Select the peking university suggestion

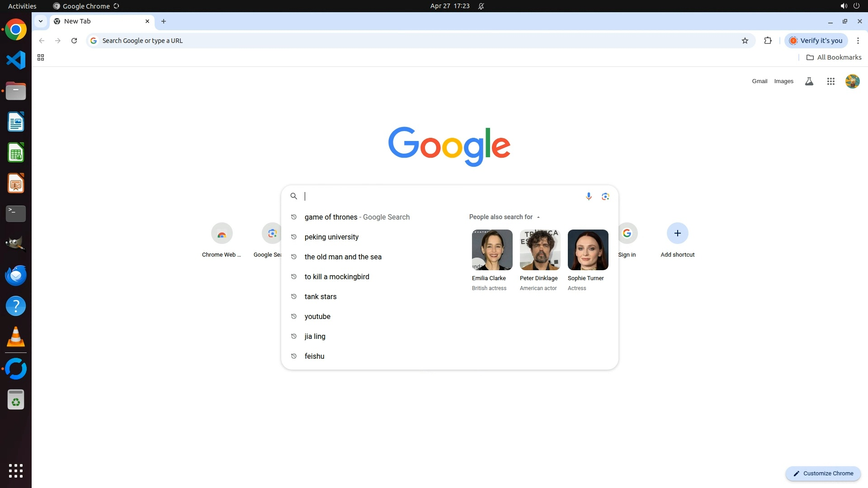coord(331,237)
